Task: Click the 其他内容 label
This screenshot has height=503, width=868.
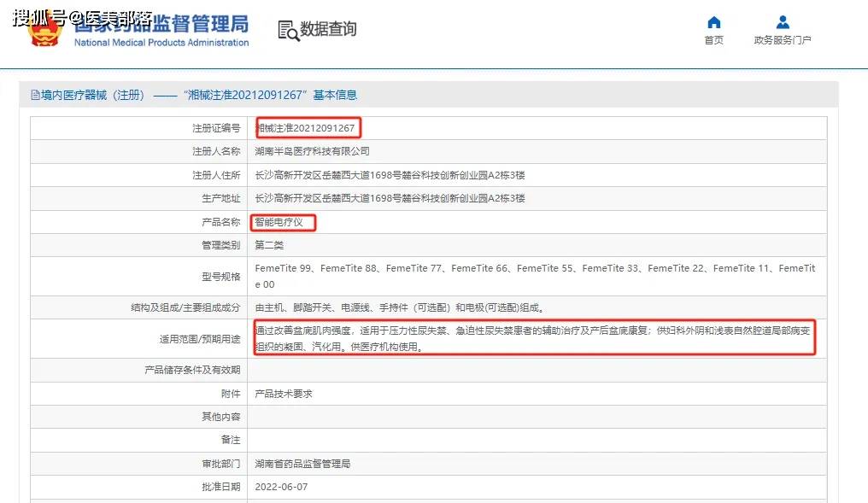Action: [221, 417]
